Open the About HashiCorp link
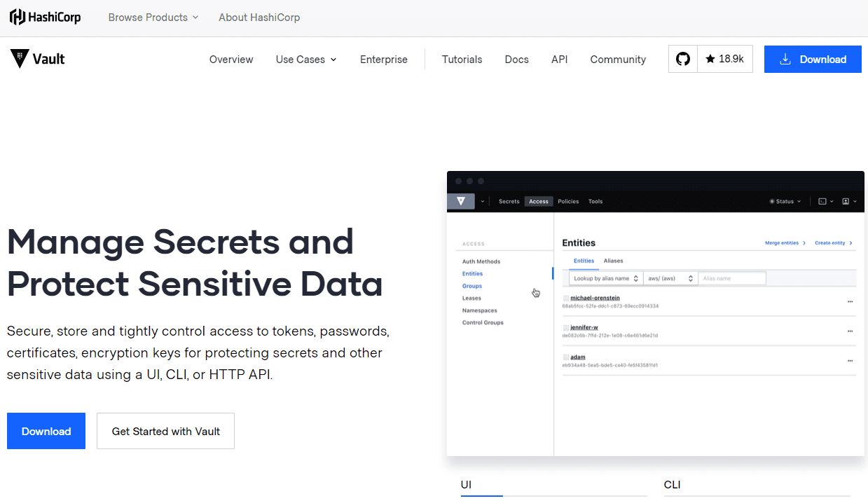This screenshot has width=868, height=501. tap(259, 18)
